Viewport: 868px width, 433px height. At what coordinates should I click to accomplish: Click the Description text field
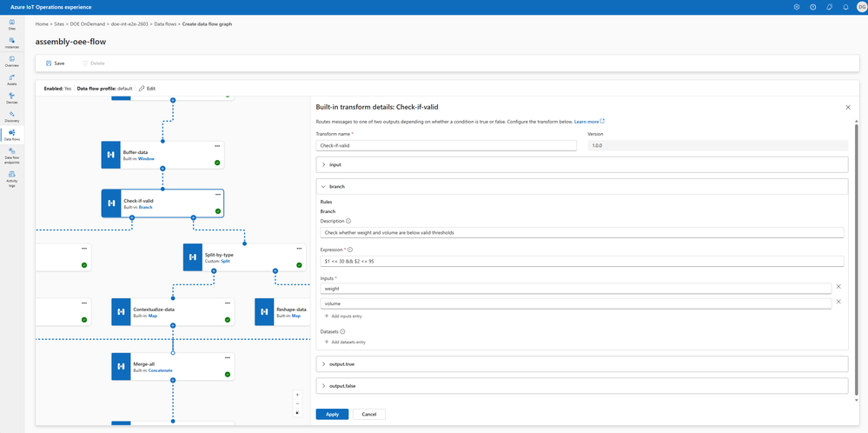[x=582, y=232]
